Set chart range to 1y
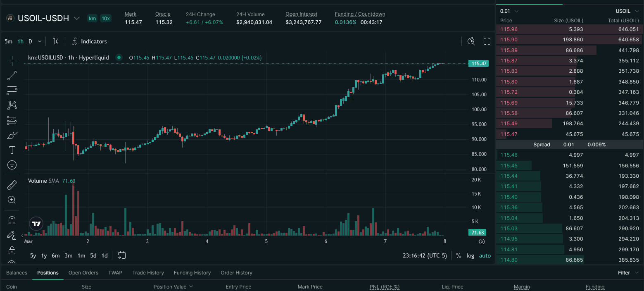The height and width of the screenshot is (291, 644). 44,255
